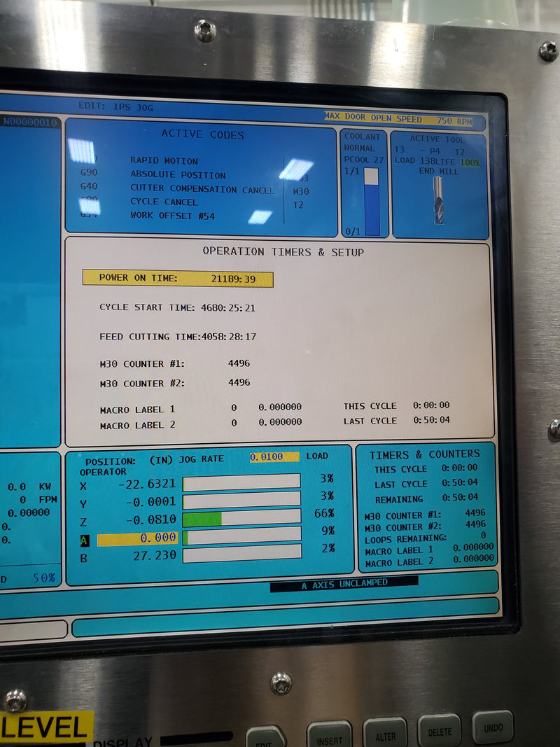Click M30 Counter #2 value in Operation Timers
Viewport: 560px width, 747px height.
pyautogui.click(x=239, y=382)
